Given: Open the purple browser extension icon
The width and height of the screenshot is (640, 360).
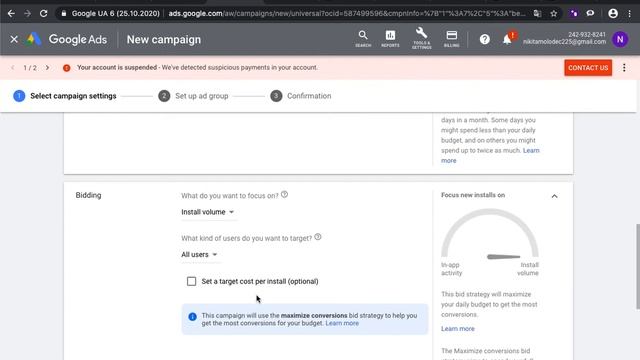Looking at the screenshot, I should [x=574, y=13].
